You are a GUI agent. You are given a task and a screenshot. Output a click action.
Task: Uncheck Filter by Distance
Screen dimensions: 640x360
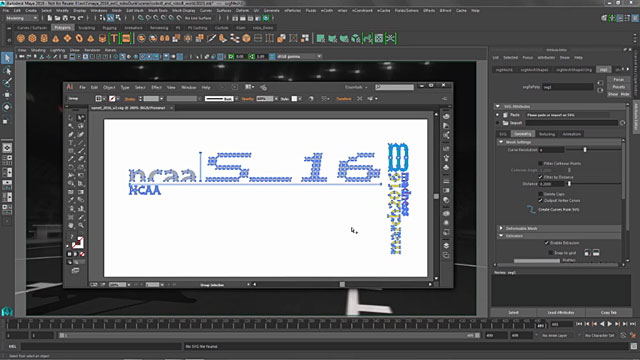point(540,177)
